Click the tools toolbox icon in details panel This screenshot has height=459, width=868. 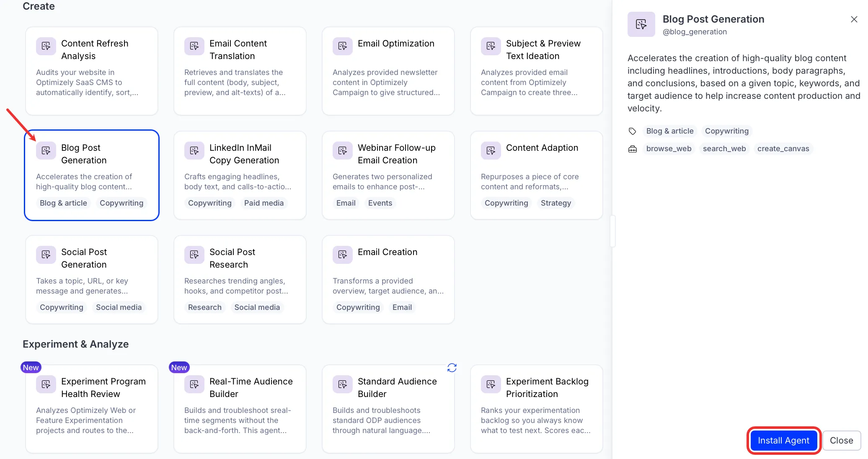point(633,149)
